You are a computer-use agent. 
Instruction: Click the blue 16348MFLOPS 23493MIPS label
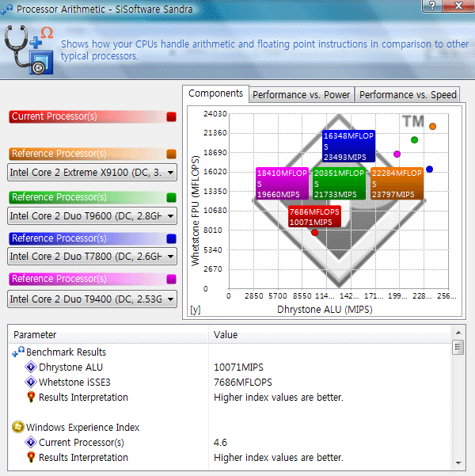[348, 146]
